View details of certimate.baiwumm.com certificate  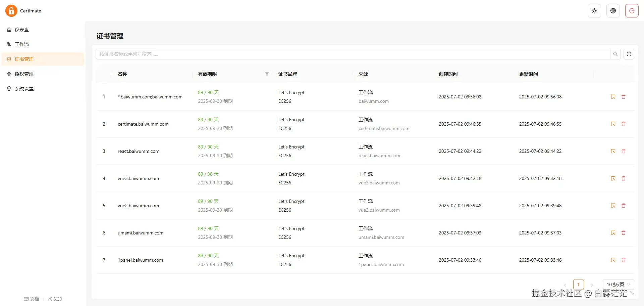pos(613,124)
